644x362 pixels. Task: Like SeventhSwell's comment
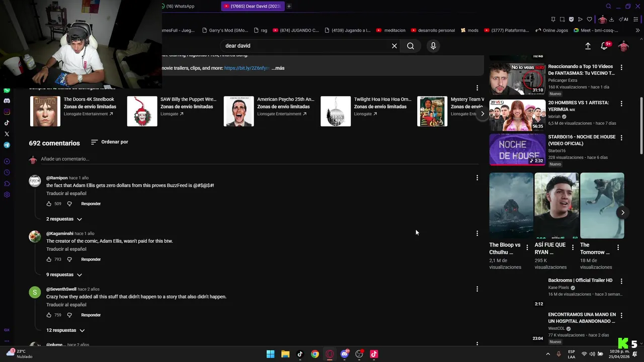49,315
